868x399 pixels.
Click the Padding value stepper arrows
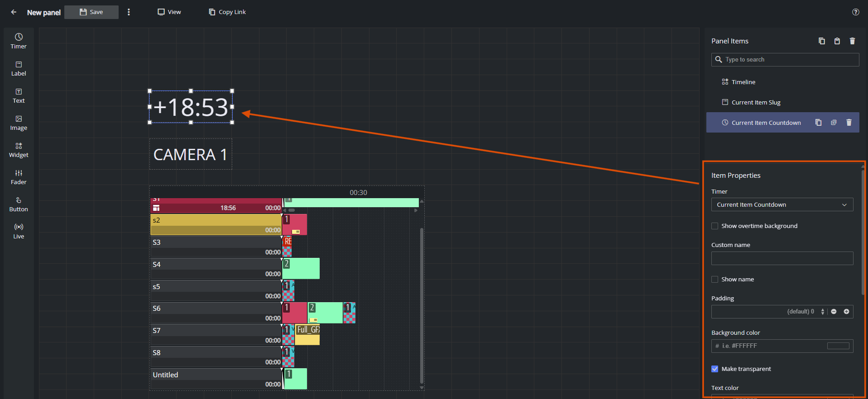(822, 312)
